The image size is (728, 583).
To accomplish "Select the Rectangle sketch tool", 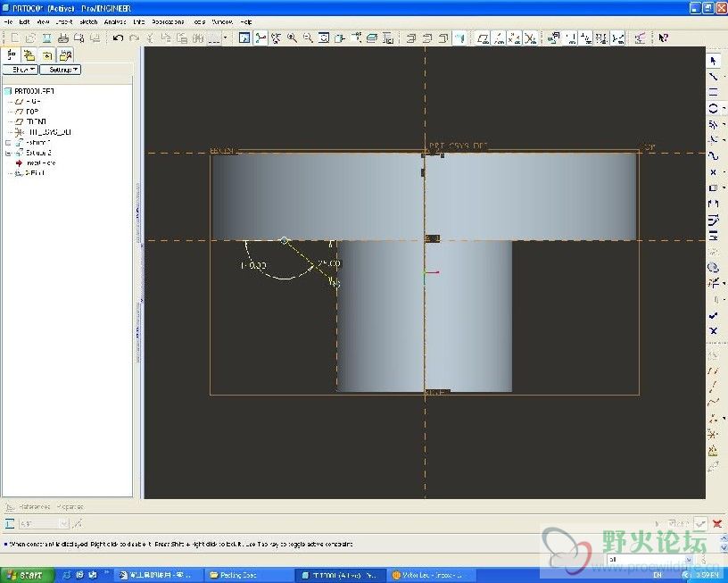I will [713, 92].
